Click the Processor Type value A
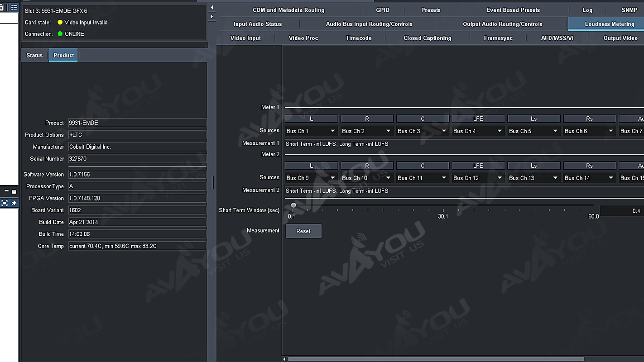This screenshot has width=644, height=362. (137, 186)
